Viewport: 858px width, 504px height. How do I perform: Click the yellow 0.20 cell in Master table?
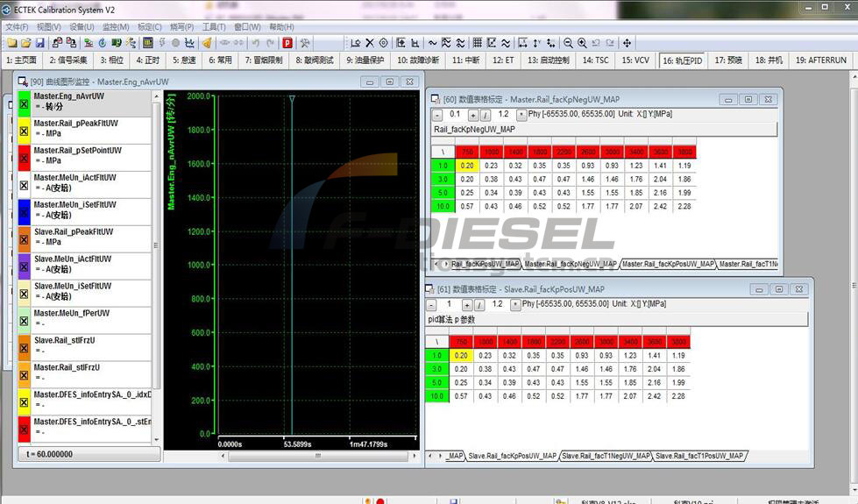tap(467, 166)
